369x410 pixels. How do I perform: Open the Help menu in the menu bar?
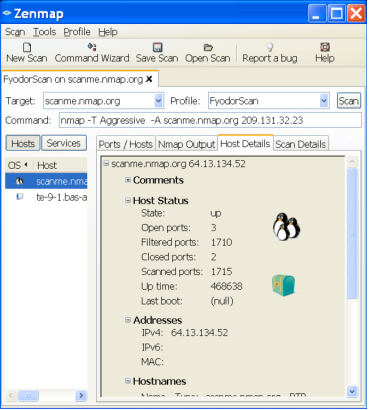[x=108, y=32]
